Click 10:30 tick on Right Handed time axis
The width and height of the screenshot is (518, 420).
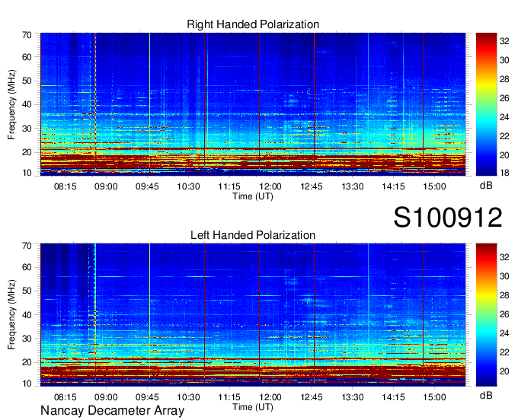(188, 186)
